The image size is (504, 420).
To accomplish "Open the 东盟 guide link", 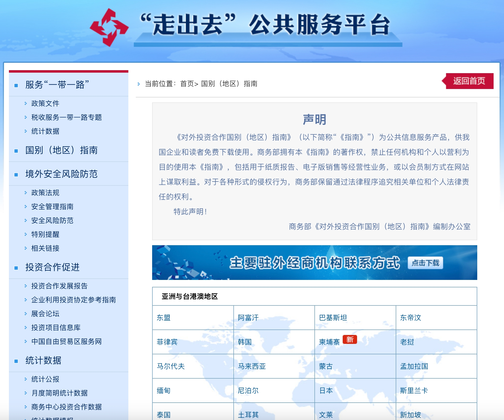I will (164, 318).
